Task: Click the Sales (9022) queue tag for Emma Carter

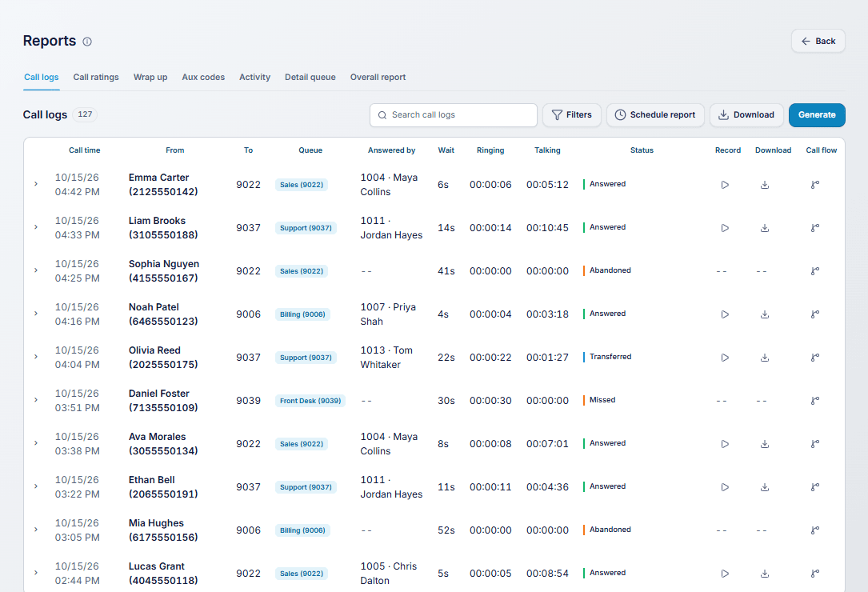Action: pyautogui.click(x=301, y=185)
